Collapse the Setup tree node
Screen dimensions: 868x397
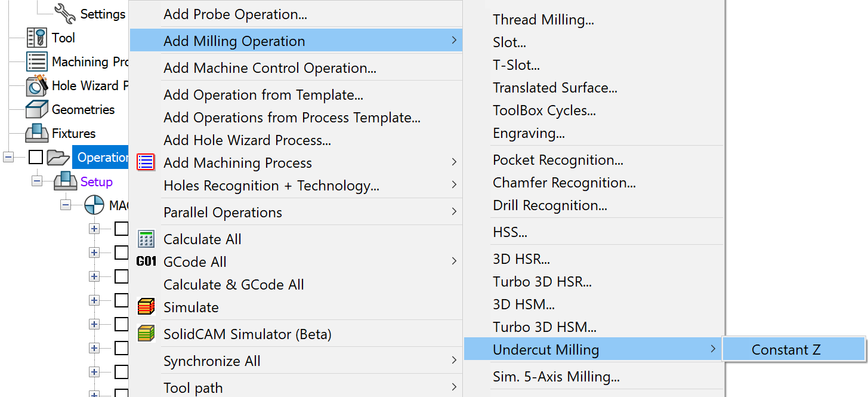coord(37,181)
